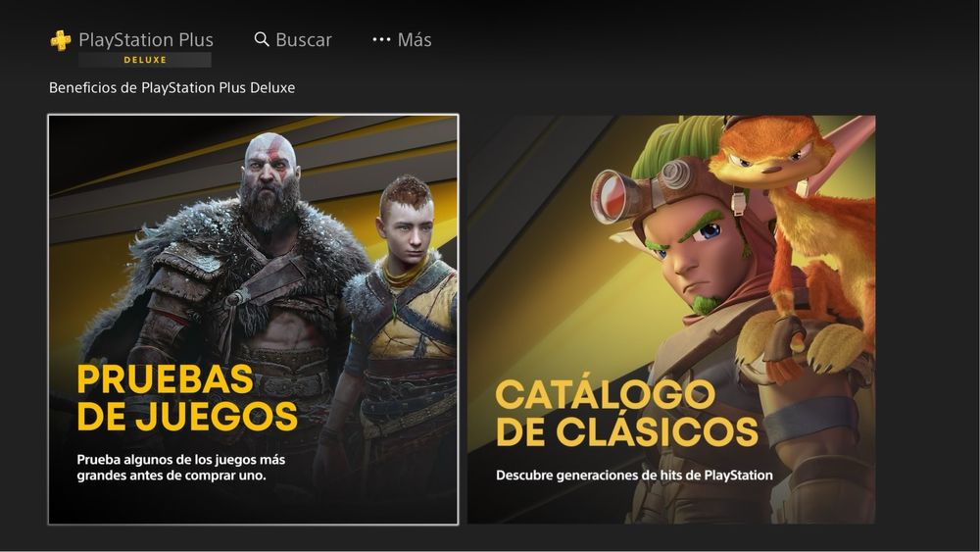The image size is (980, 552).
Task: Click the Kratos character artwork
Action: 244,281
